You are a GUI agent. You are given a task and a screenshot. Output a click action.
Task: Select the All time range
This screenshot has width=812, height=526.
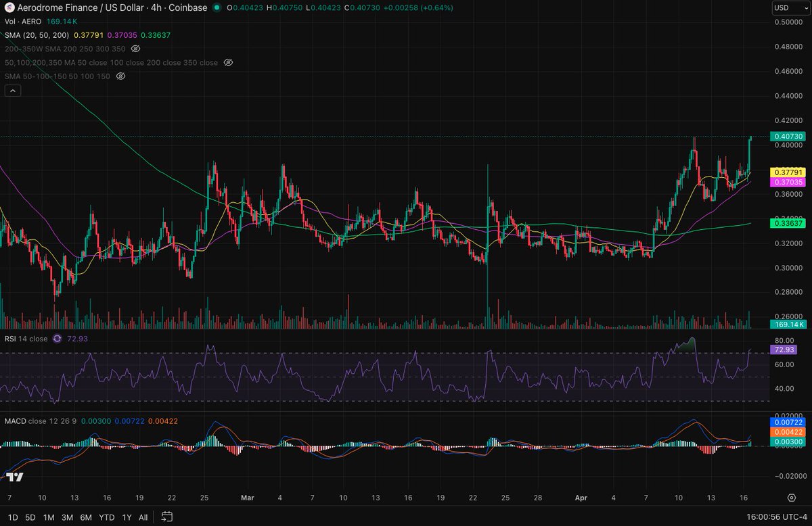pyautogui.click(x=143, y=517)
